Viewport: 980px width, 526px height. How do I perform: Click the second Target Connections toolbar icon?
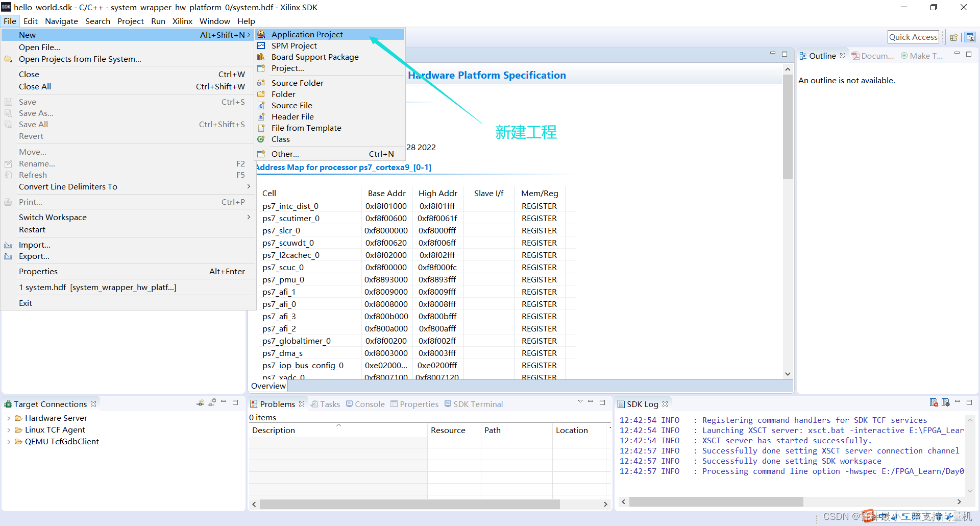coord(212,402)
